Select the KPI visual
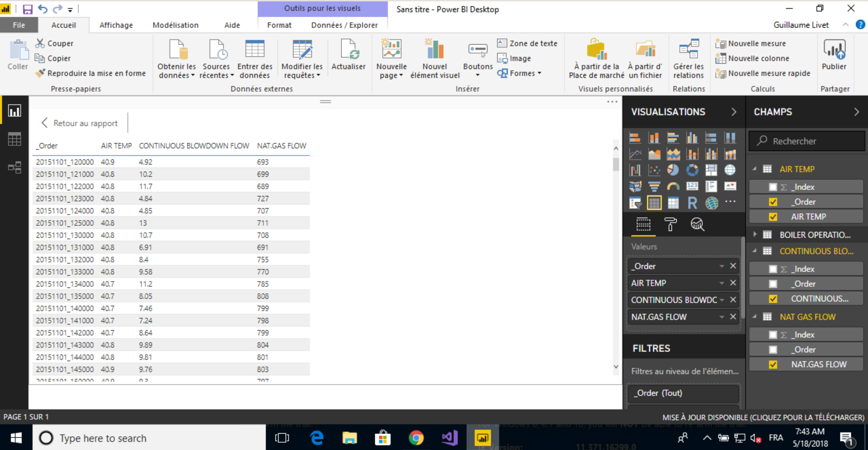Viewport: 868px width, 450px height. click(730, 186)
